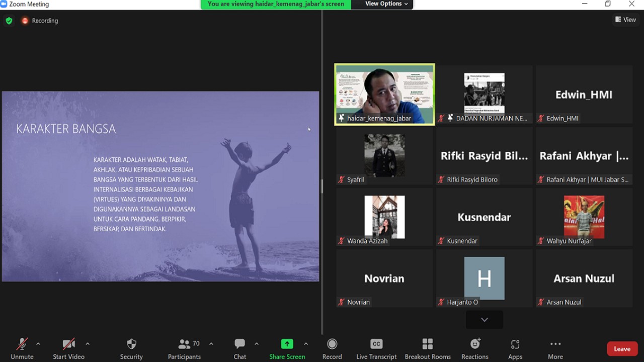Image resolution: width=644 pixels, height=362 pixels.
Task: Open the More menu
Action: point(555,344)
